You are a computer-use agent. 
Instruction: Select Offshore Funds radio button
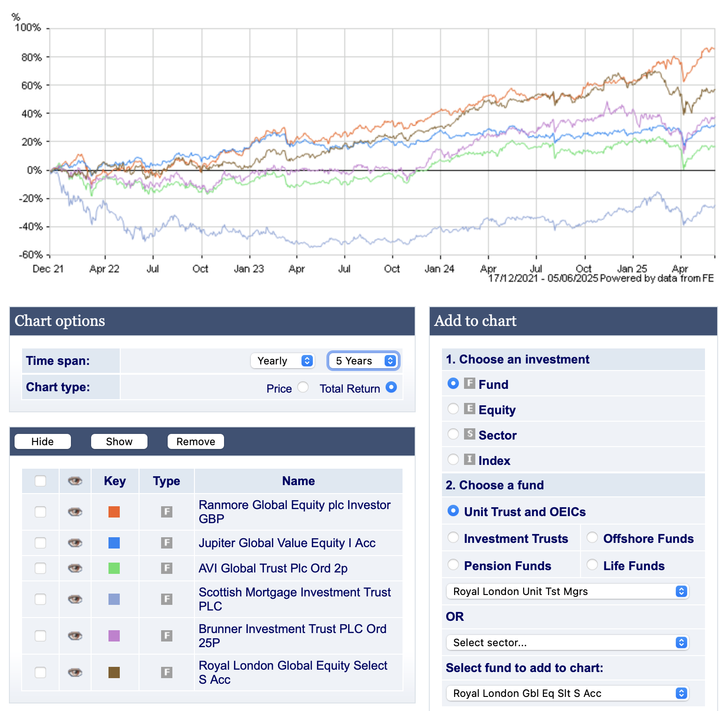(592, 537)
